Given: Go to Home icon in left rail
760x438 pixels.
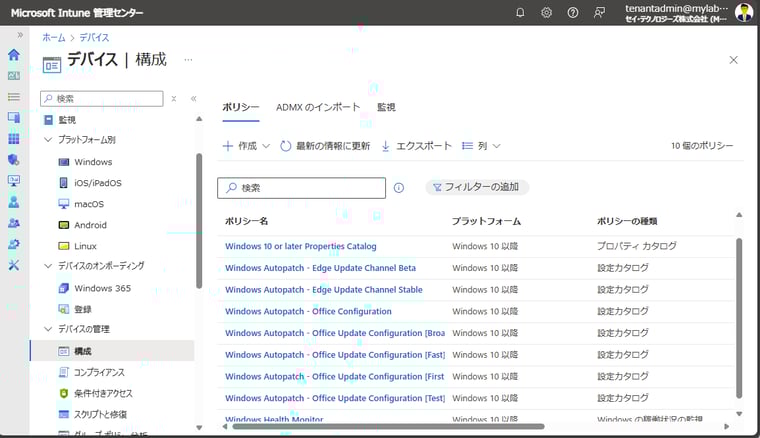Looking at the screenshot, I should 14,55.
